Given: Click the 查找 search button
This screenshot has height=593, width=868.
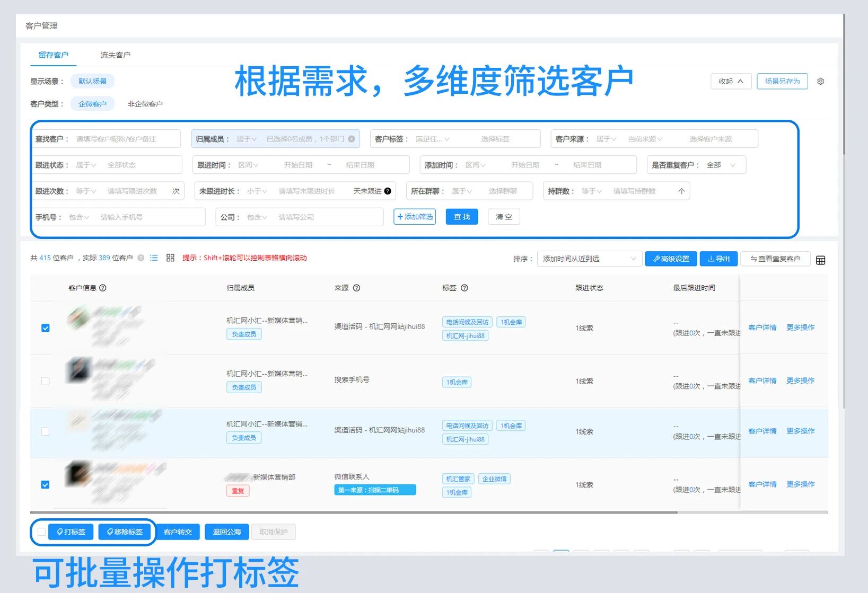Looking at the screenshot, I should coord(462,217).
